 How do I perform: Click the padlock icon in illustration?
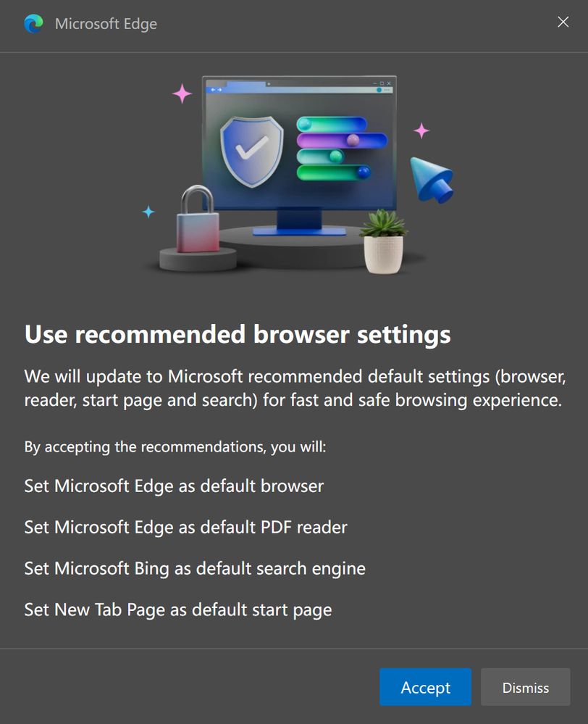[x=198, y=219]
